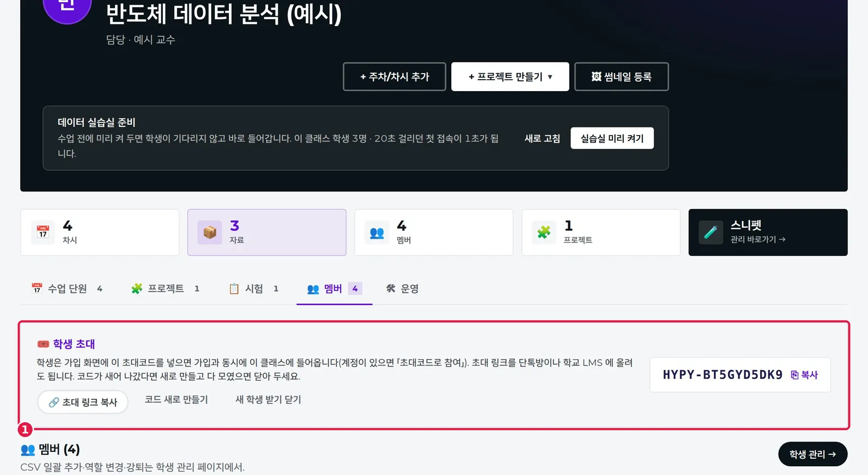Click the CSV 일괄 추가 description line
This screenshot has width=868, height=475.
[132, 467]
